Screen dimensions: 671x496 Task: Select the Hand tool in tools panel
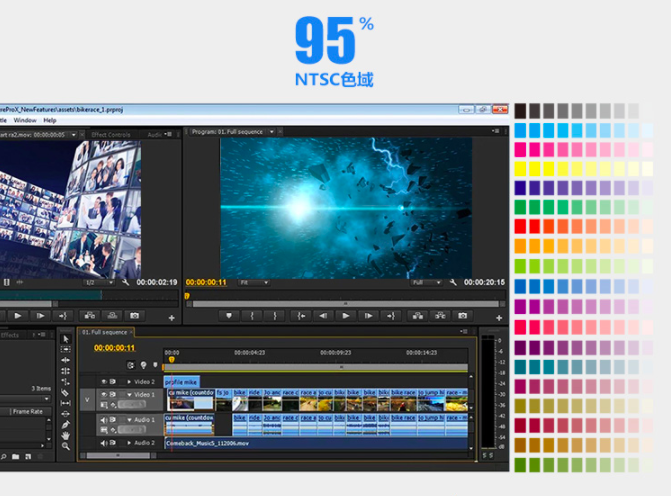(x=66, y=435)
